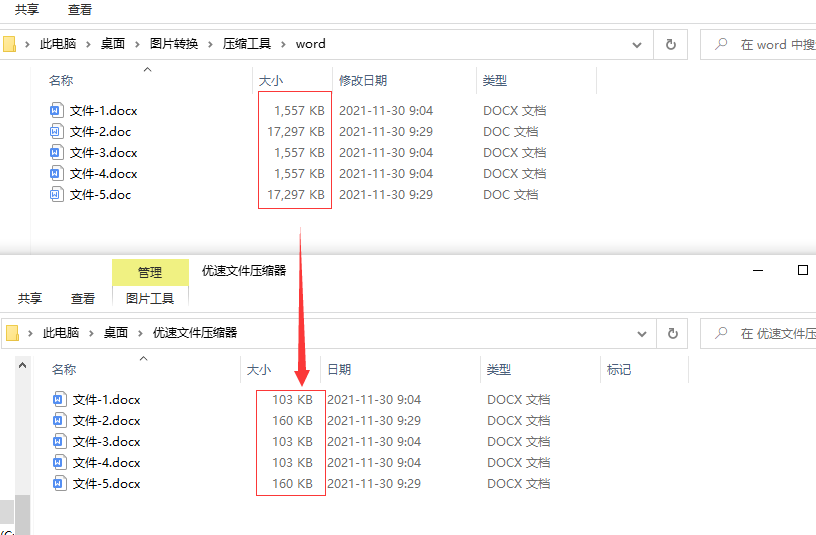
Task: Click 160 KB size of 文件-2.docx
Action: [x=292, y=421]
